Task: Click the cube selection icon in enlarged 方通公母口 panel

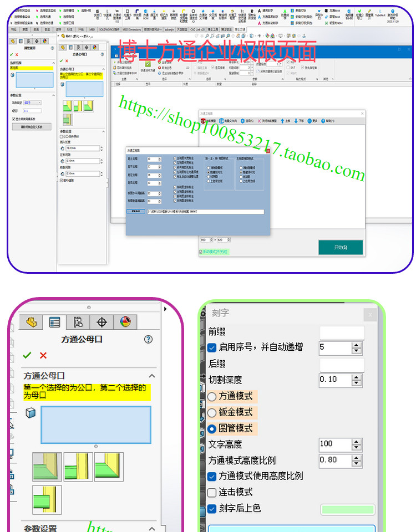Action: click(31, 413)
